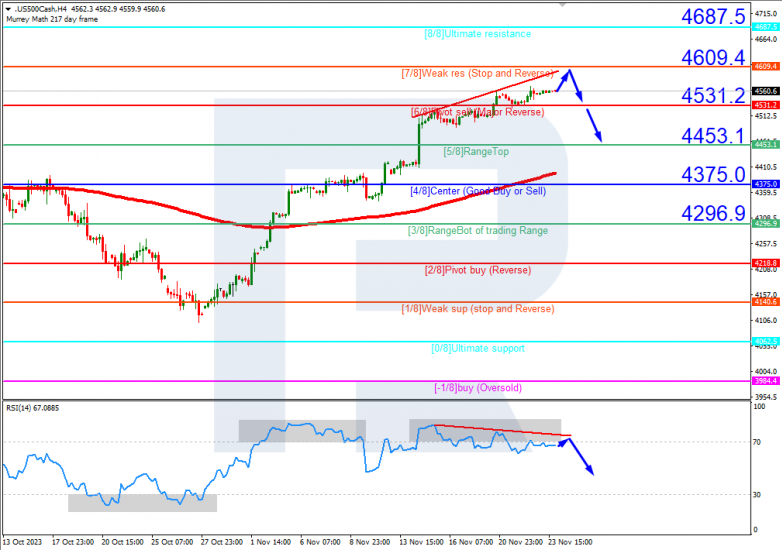
Task: Click the 20 Oct 15:00 time label
Action: tap(122, 542)
